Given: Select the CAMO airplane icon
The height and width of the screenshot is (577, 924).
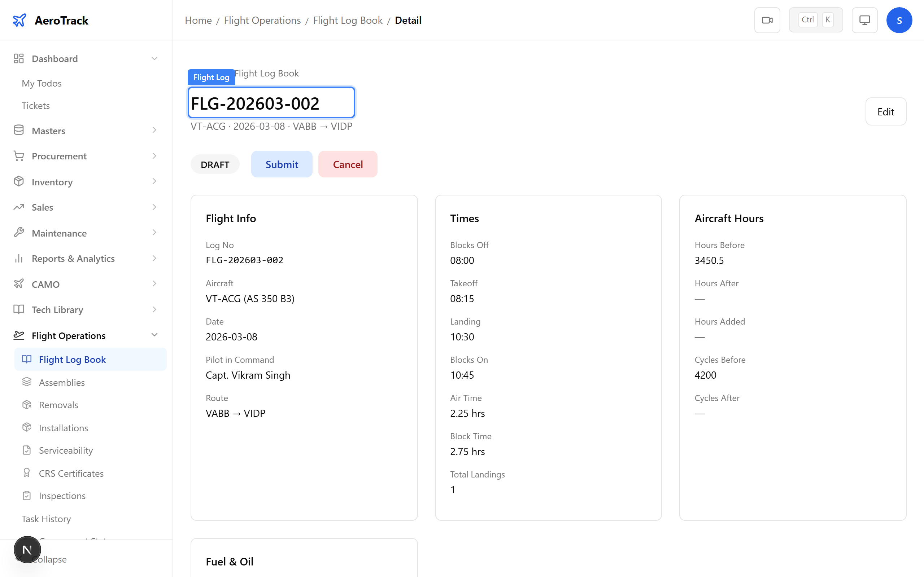Looking at the screenshot, I should click(x=19, y=284).
